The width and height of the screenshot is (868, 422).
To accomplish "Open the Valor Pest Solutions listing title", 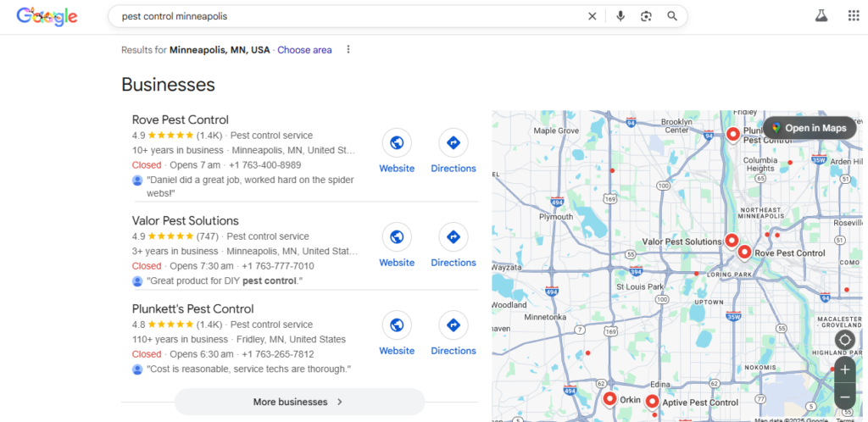I will pos(186,220).
